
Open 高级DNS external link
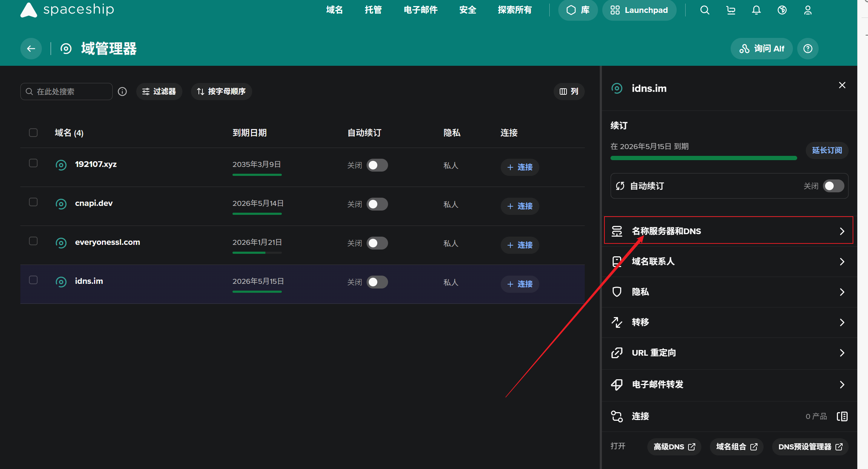(x=674, y=447)
